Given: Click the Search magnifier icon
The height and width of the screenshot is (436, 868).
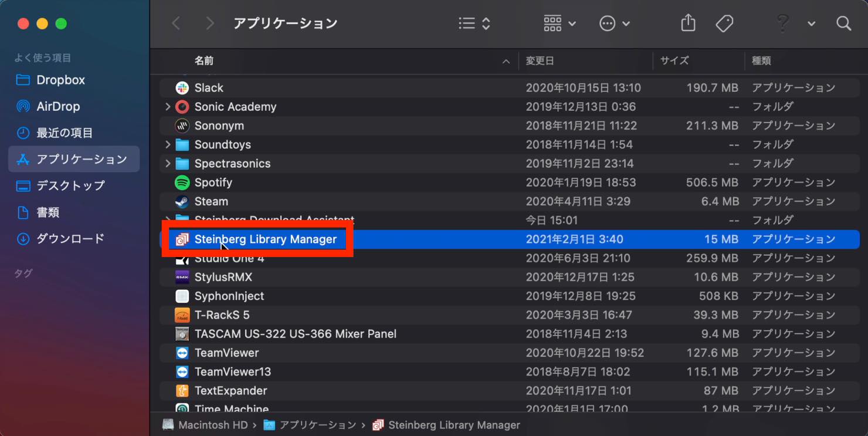Looking at the screenshot, I should (843, 23).
